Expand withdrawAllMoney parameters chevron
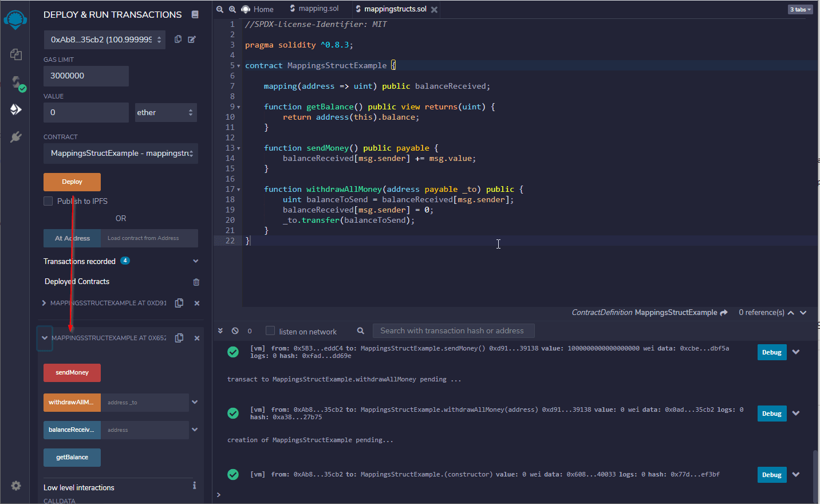820x504 pixels. point(195,402)
